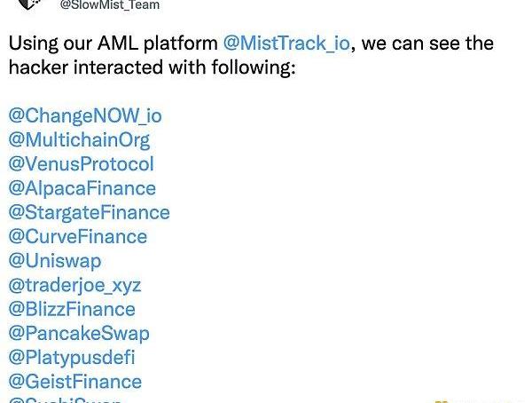Click the partially visible @SushiSwap mention
Image resolution: width=532 pixels, height=403 pixels.
[x=65, y=400]
